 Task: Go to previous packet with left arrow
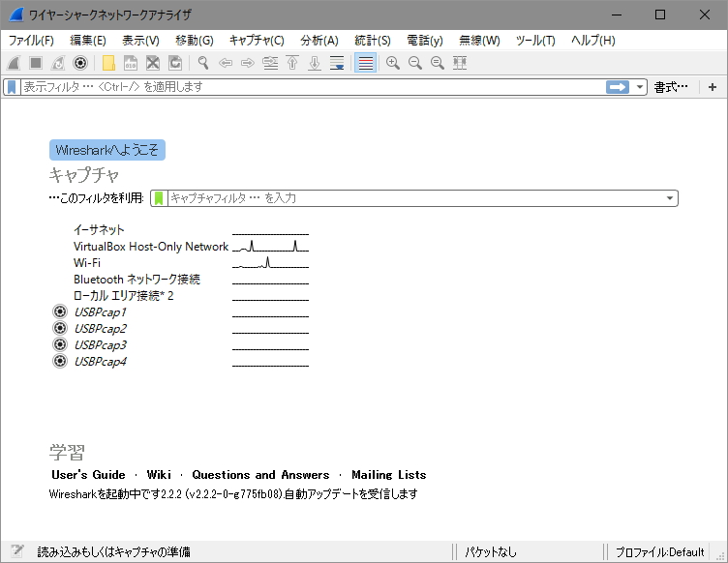tap(226, 63)
